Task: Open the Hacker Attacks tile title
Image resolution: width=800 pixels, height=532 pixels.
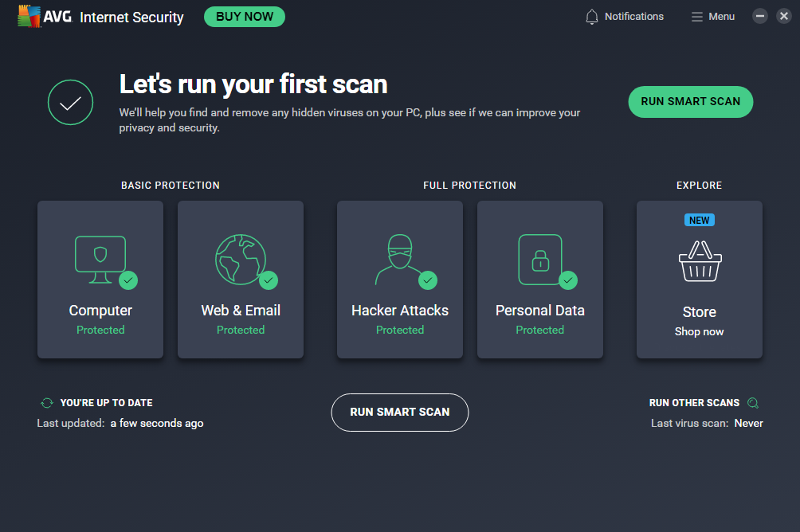Action: pos(400,310)
